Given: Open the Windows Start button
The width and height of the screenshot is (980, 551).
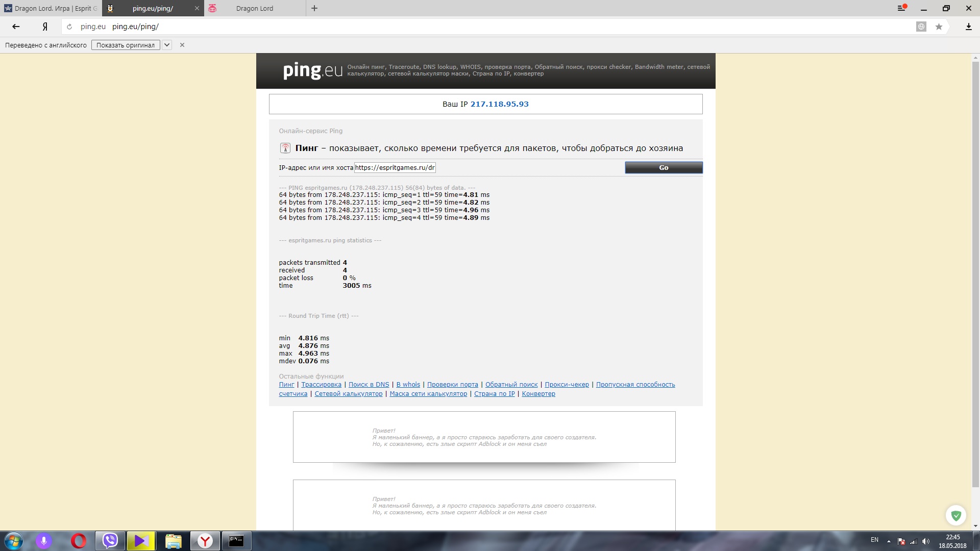Looking at the screenshot, I should click(x=14, y=541).
